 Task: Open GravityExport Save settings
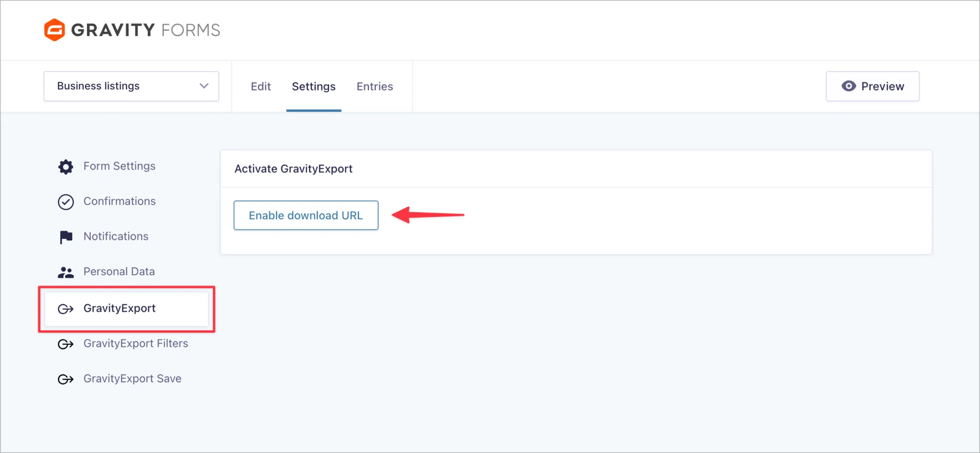(x=133, y=379)
